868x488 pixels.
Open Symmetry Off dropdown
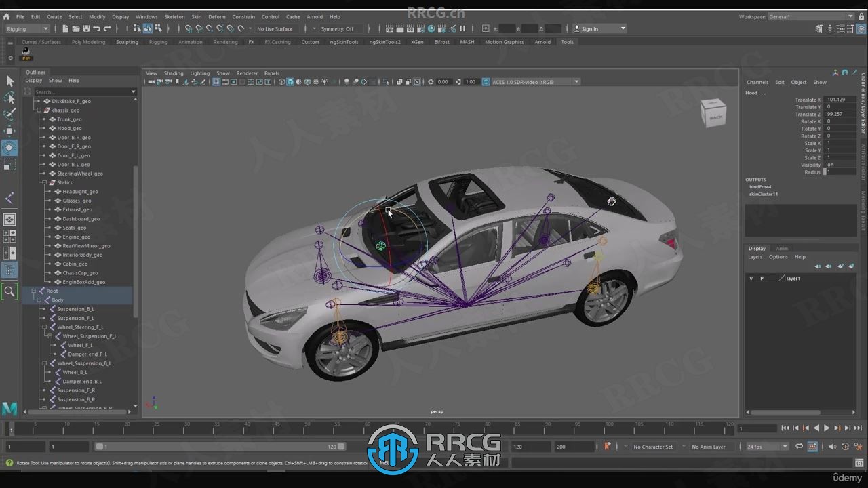click(x=341, y=28)
